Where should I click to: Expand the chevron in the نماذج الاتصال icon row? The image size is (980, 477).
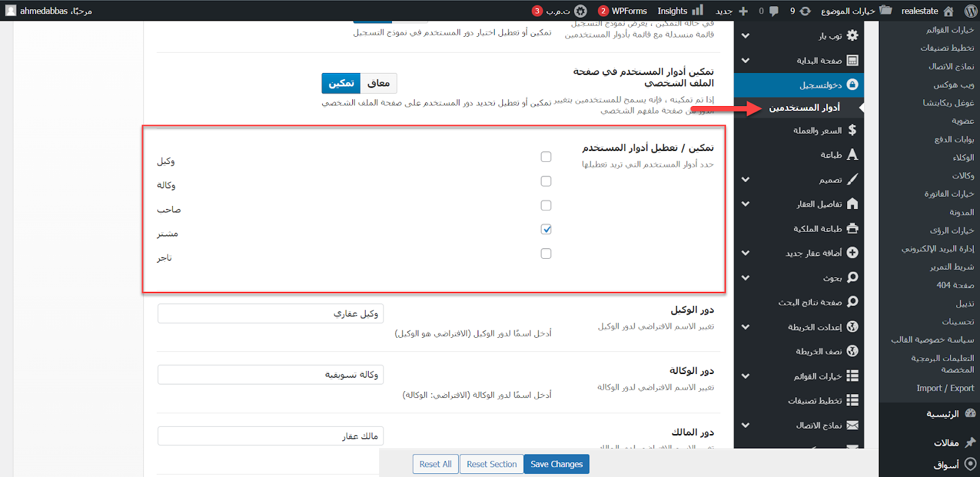(x=745, y=425)
